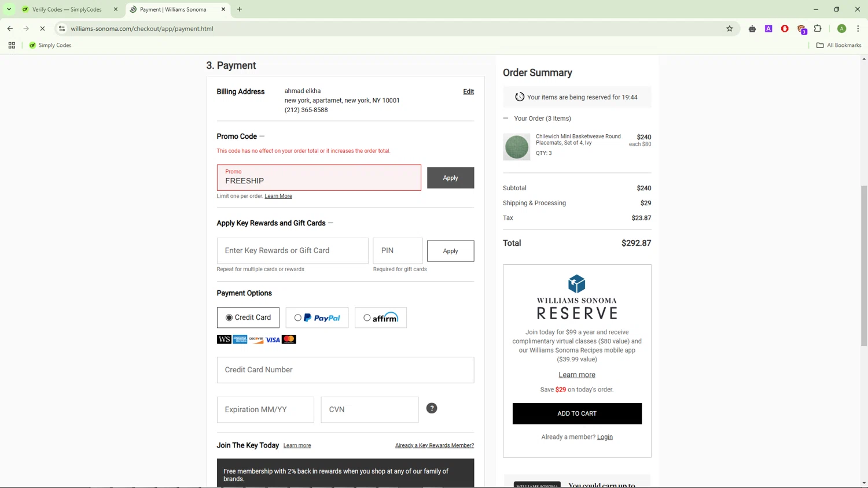Click the Visa card logo

[273, 339]
